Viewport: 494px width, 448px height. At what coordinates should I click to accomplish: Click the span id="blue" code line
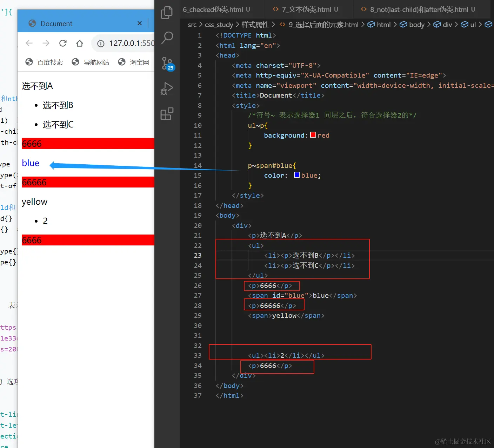tap(302, 295)
